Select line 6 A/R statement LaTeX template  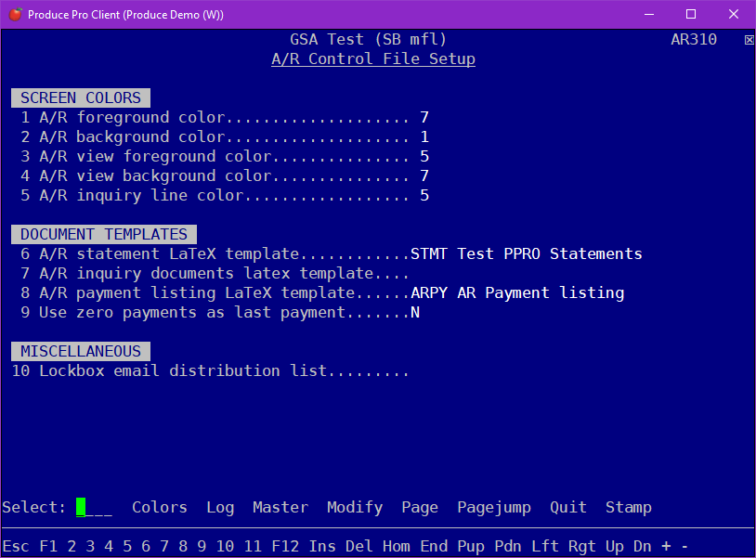point(332,254)
